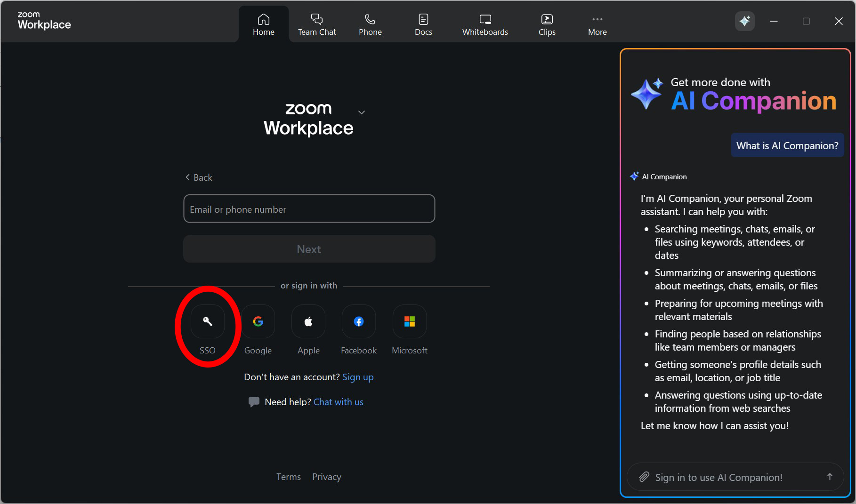
Task: Open the Phone tab
Action: click(x=370, y=24)
